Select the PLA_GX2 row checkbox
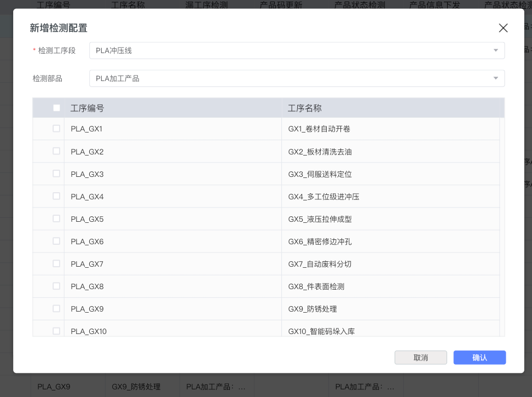Image resolution: width=532 pixels, height=397 pixels. tap(56, 151)
